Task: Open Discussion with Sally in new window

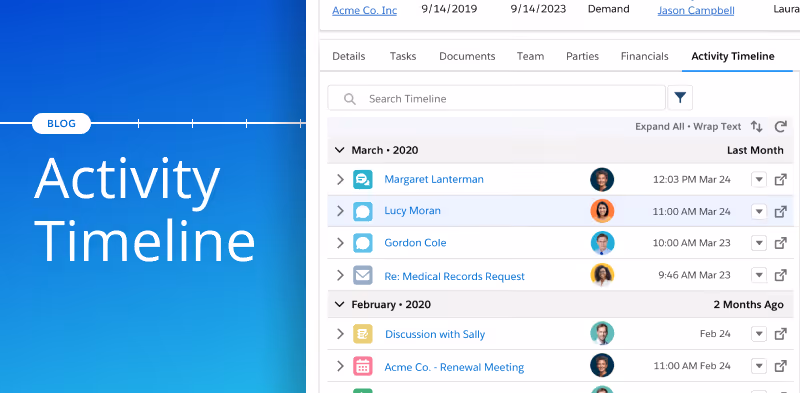Action: 781,334
